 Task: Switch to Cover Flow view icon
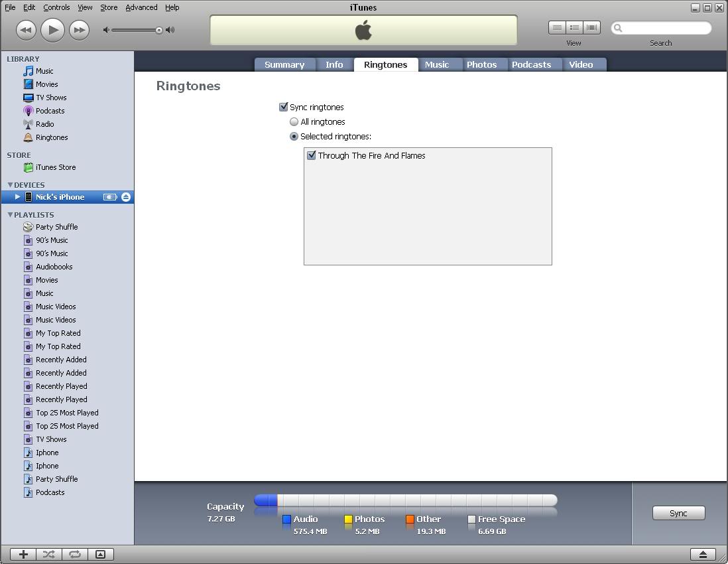[x=591, y=28]
